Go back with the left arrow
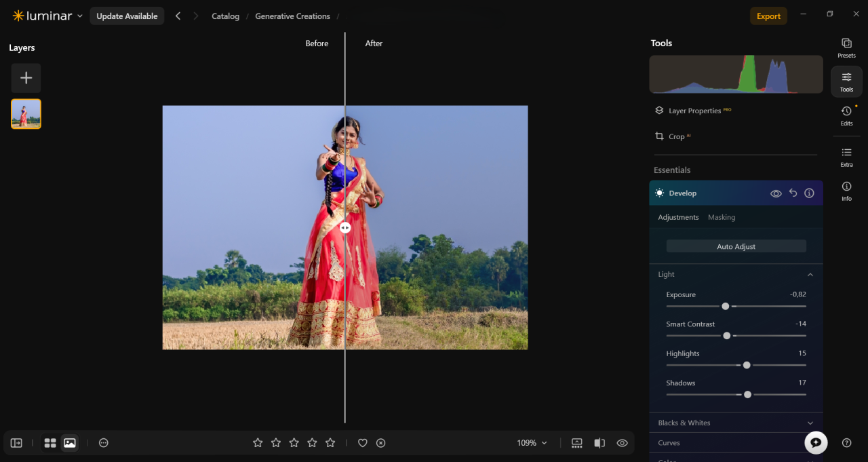 coord(178,16)
